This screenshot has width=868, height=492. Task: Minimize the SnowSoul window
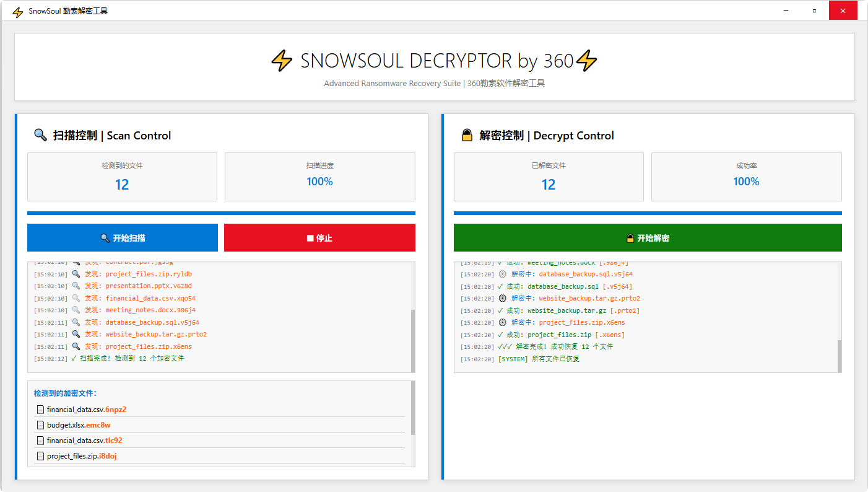click(x=786, y=11)
